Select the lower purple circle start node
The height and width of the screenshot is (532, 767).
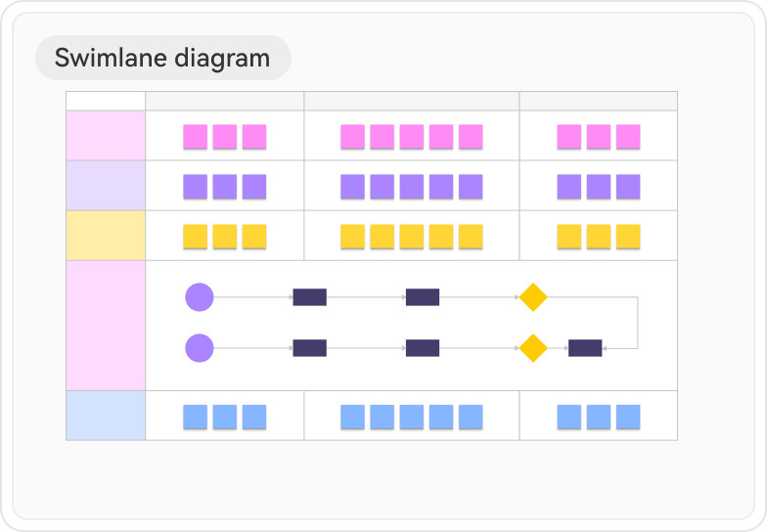click(x=200, y=347)
